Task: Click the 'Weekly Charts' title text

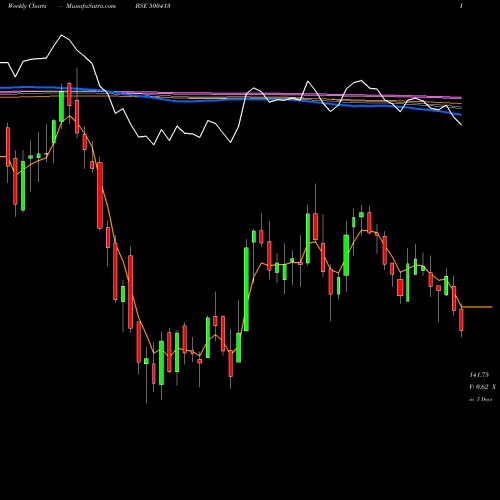Action: pos(27,6)
